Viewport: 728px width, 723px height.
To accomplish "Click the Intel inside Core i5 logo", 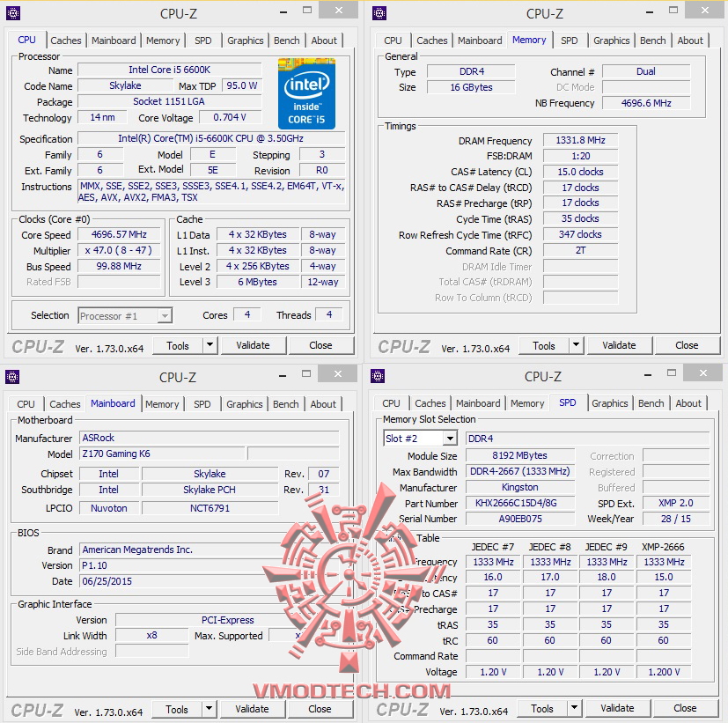I will pos(306,93).
